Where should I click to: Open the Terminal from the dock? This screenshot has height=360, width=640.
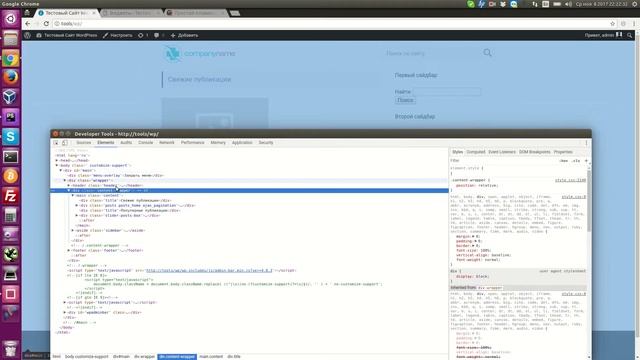click(11, 157)
